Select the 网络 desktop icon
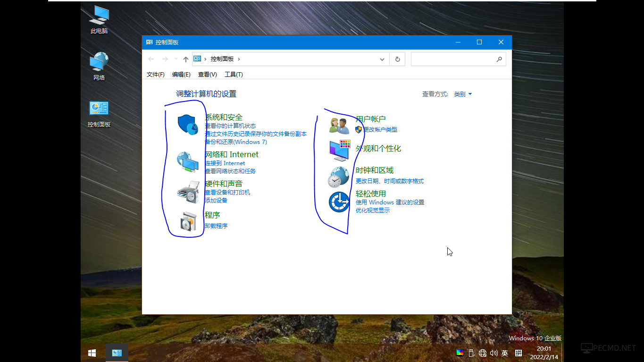Image resolution: width=644 pixels, height=362 pixels. 99,67
